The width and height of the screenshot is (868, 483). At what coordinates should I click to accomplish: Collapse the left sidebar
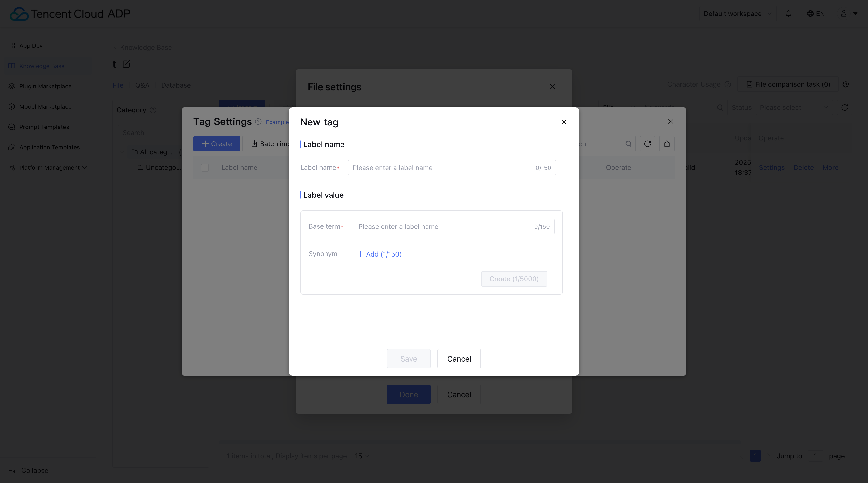click(29, 470)
